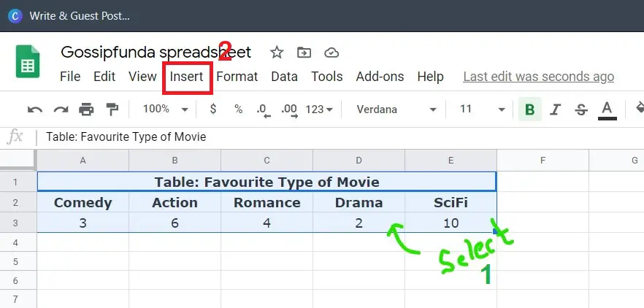Select the Paint format roller icon
This screenshot has width=644, height=308.
112,109
